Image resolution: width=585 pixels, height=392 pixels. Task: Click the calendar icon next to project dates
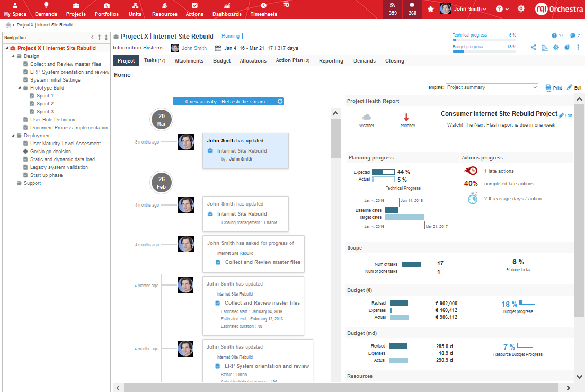[218, 48]
